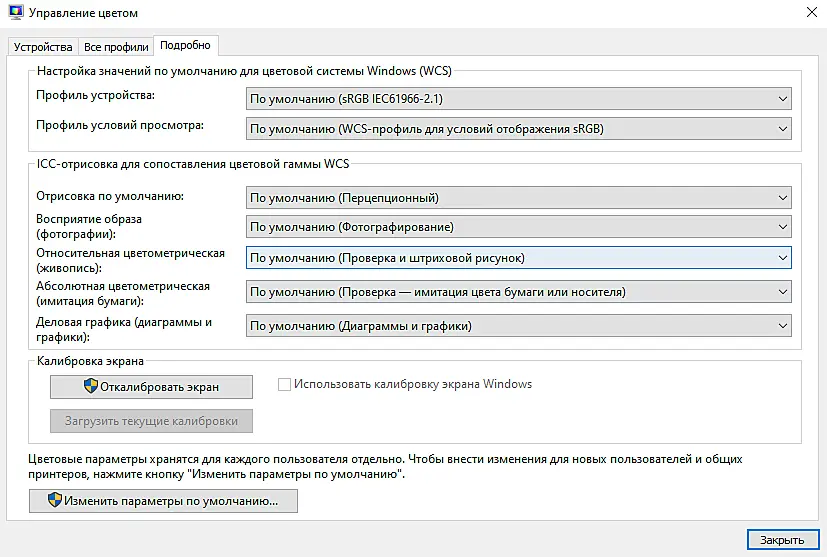Click the shield icon on Откалибровать экран
The width and height of the screenshot is (827, 557).
[91, 386]
